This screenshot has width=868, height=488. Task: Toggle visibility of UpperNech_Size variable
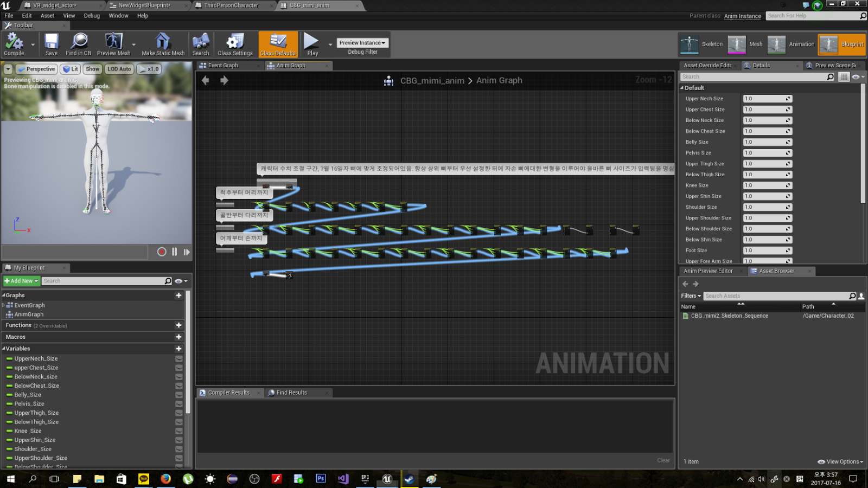[x=179, y=358]
